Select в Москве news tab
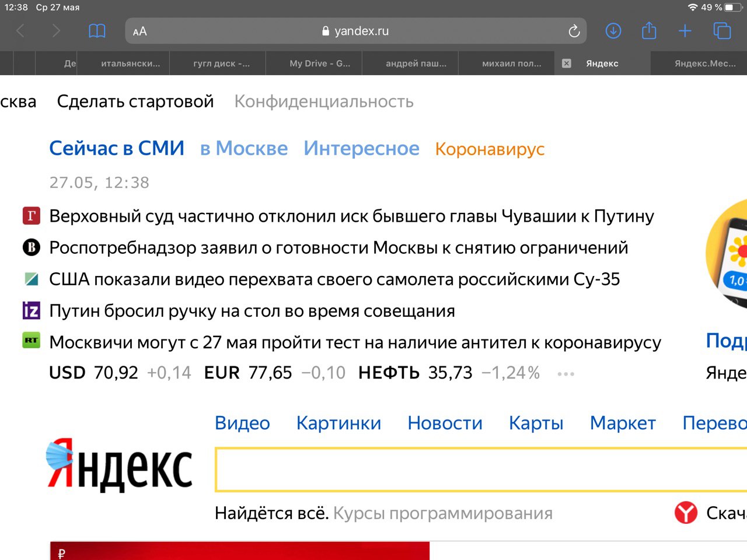 [x=244, y=149]
